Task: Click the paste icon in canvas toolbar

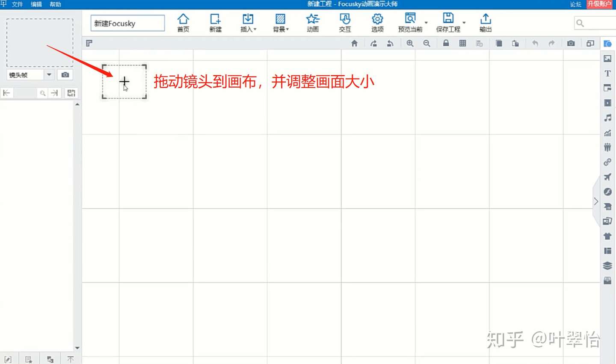Action: coord(515,43)
